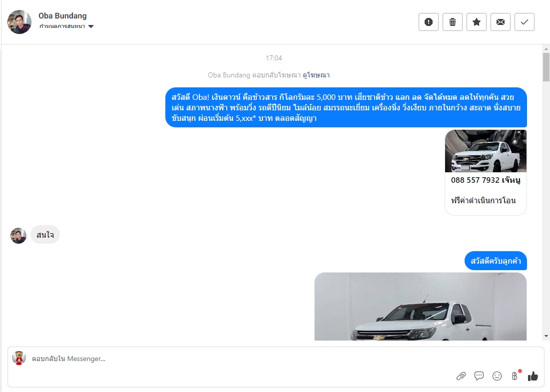
Task: Open saved replies speech bubble icon
Action: (x=479, y=376)
